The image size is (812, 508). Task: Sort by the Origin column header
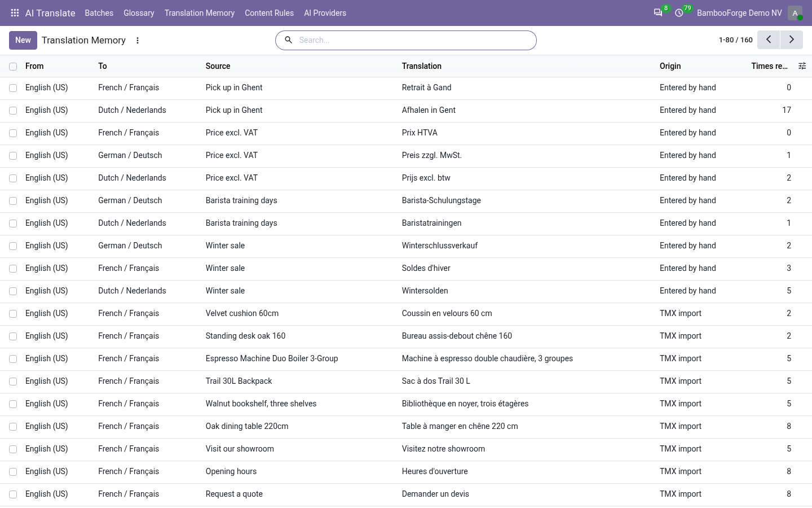670,66
